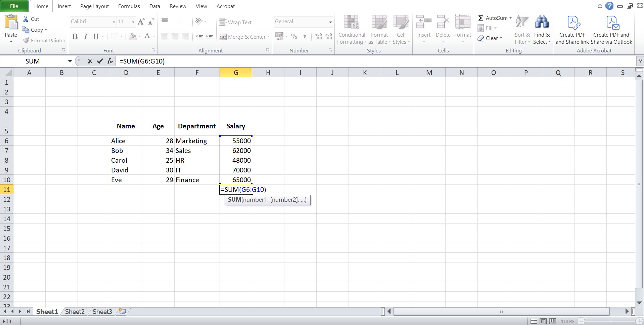Apply Font Color A button
The height and width of the screenshot is (325, 644).
click(x=147, y=36)
